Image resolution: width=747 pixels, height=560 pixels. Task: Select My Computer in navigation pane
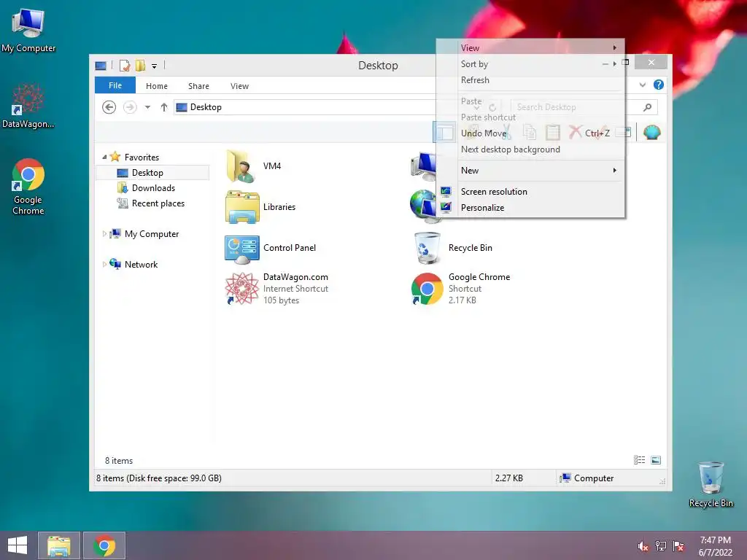coord(152,234)
